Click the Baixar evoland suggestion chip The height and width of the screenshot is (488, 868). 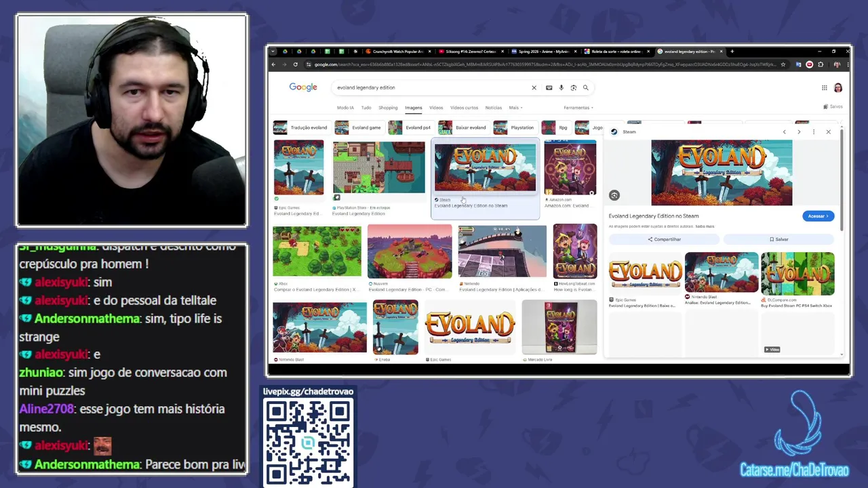click(x=463, y=127)
